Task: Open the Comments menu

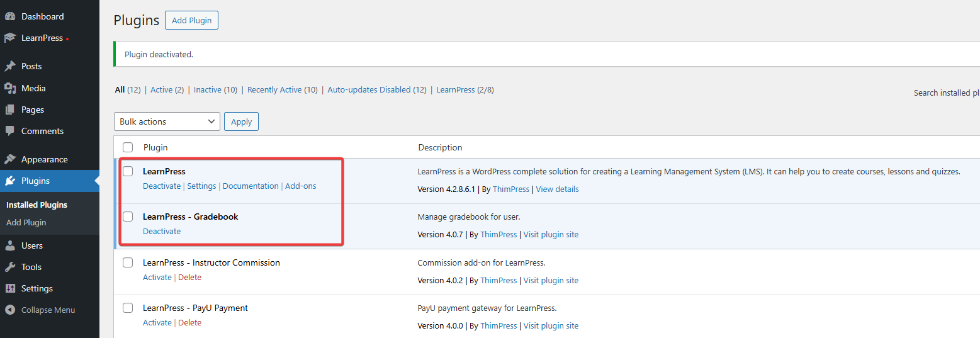Action: (50, 131)
